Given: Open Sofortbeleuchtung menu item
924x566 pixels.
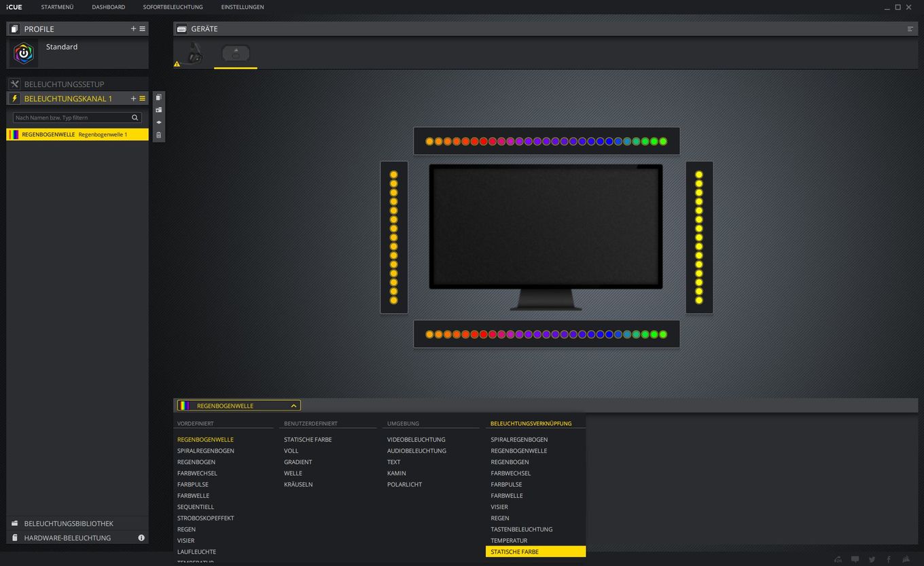Looking at the screenshot, I should pyautogui.click(x=173, y=7).
